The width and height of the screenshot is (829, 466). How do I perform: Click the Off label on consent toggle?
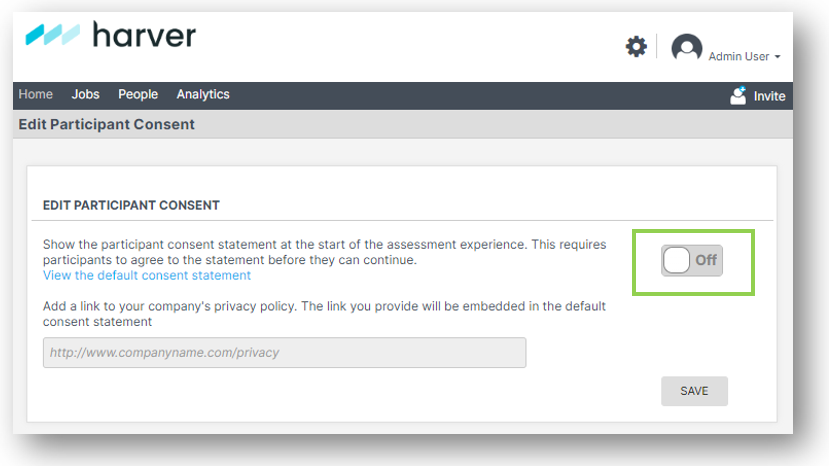pos(706,260)
